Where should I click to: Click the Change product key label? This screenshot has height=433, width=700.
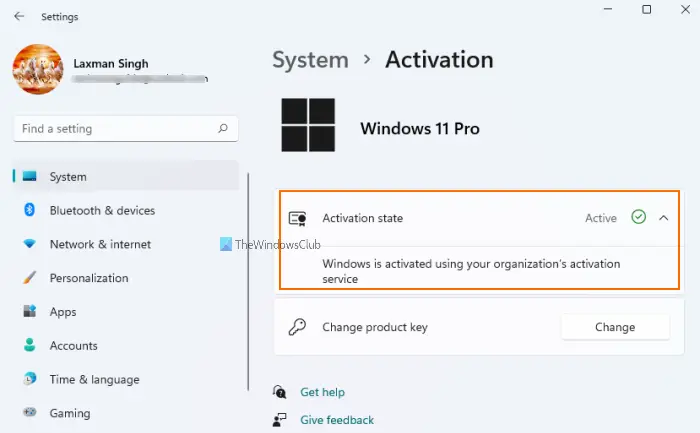tap(375, 327)
